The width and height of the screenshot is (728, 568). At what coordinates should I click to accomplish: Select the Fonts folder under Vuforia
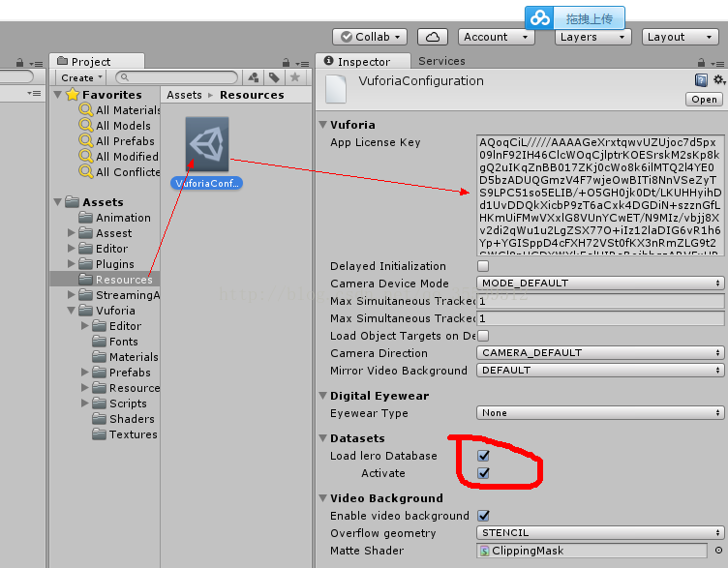tap(115, 342)
